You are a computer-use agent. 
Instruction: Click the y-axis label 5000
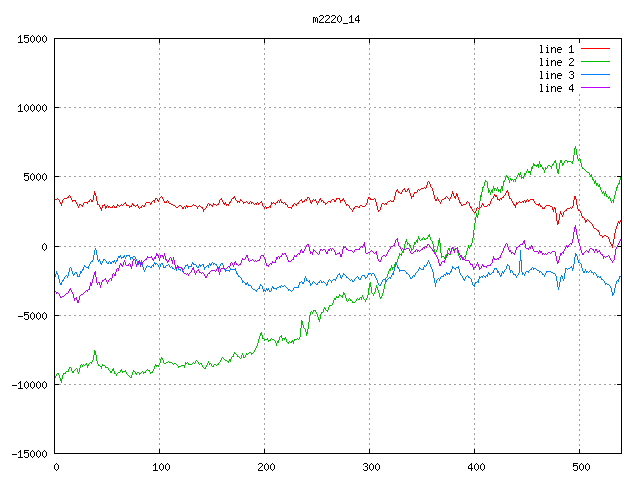pos(36,177)
